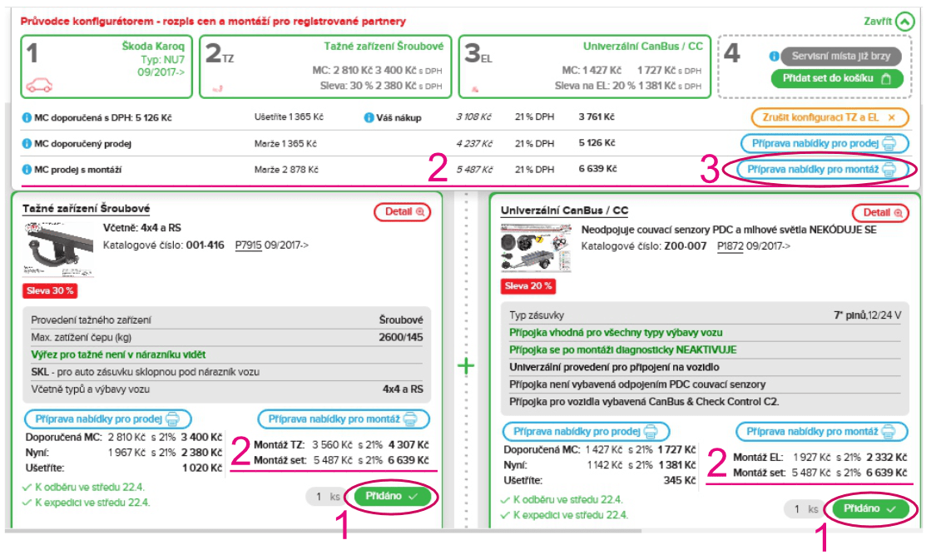Open top Příprava nabídky pro prodej print button
The height and width of the screenshot is (560, 931).
[824, 143]
